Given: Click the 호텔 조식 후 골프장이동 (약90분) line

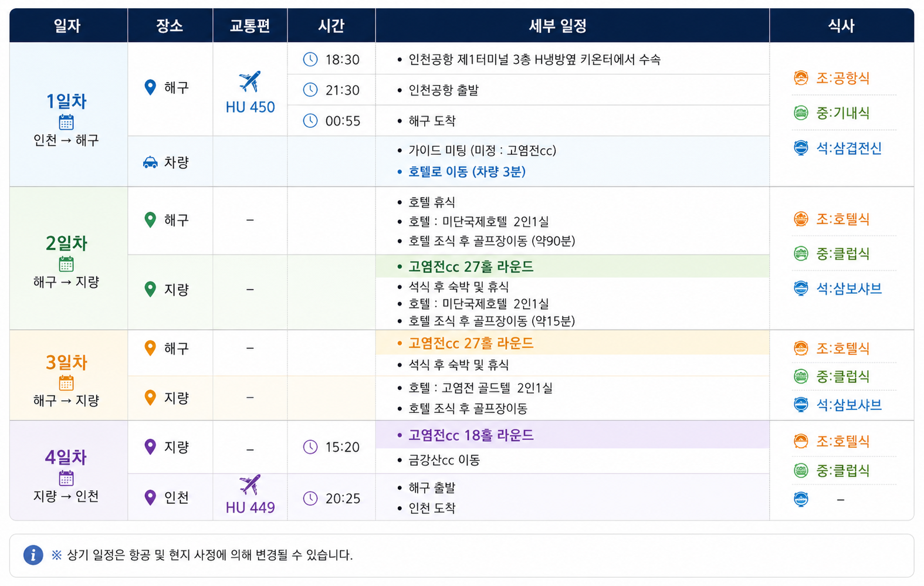Looking at the screenshot, I should (492, 241).
